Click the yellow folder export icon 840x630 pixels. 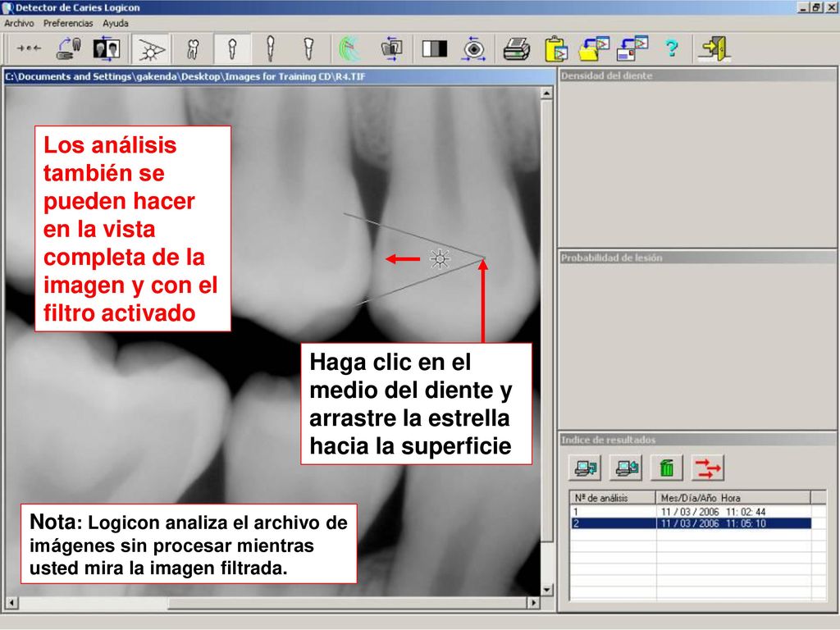(594, 48)
